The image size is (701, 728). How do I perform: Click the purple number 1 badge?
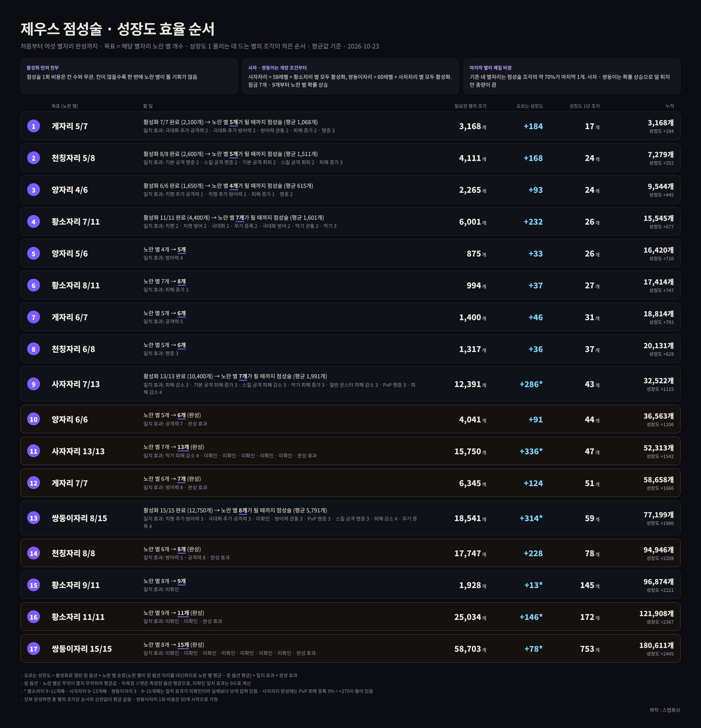tap(34, 126)
